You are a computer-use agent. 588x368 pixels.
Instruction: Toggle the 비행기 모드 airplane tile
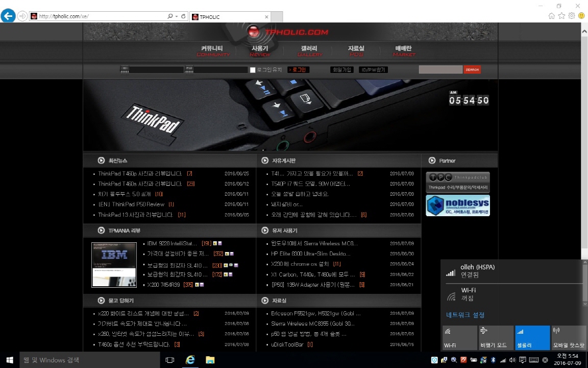click(x=496, y=338)
